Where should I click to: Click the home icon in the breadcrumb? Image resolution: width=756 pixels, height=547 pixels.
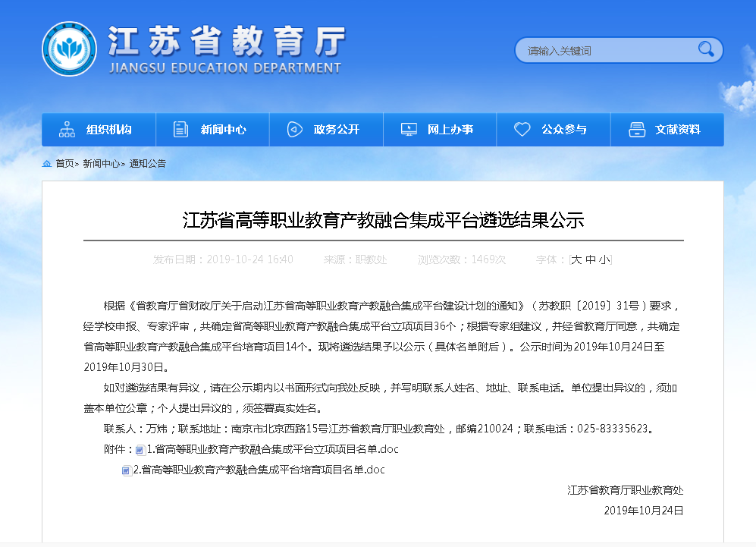(46, 163)
